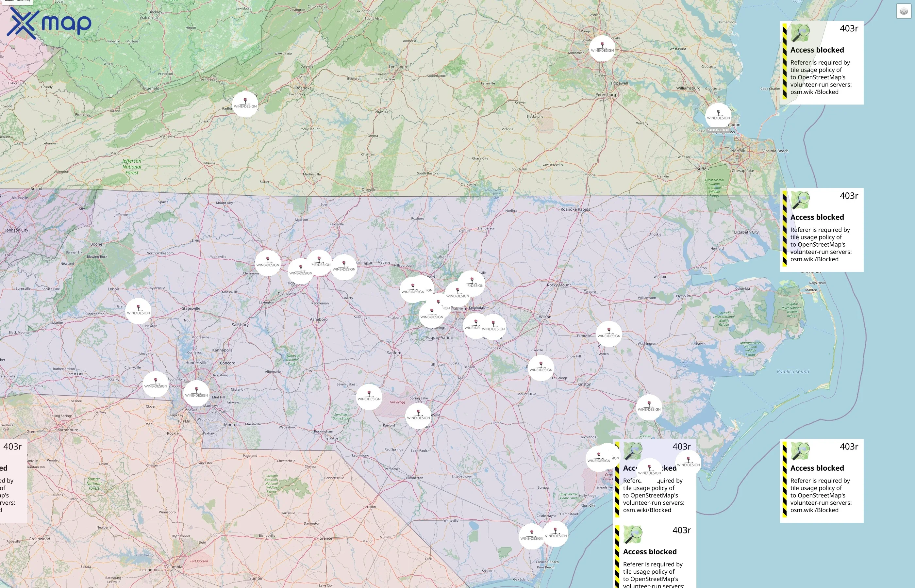Image resolution: width=915 pixels, height=588 pixels.
Task: Click the Wine & Design marker near Belmont
Action: pyautogui.click(x=156, y=384)
